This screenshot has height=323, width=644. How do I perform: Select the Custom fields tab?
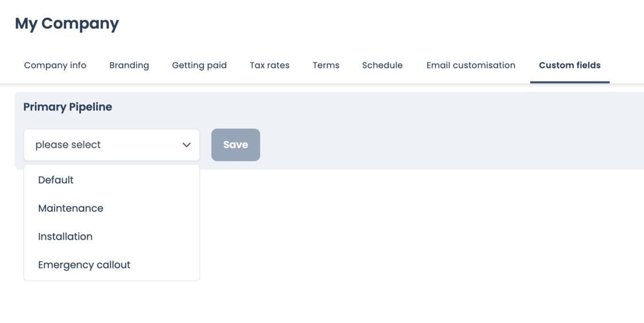pyautogui.click(x=569, y=66)
